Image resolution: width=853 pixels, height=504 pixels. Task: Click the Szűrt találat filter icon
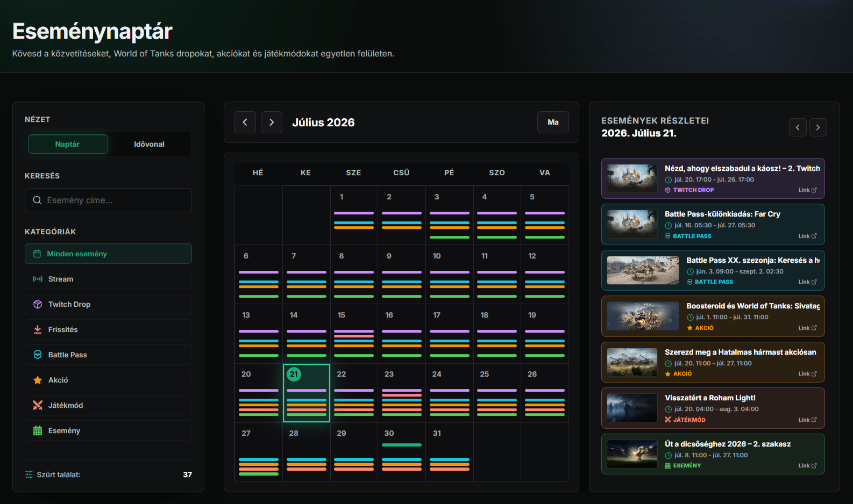point(29,474)
